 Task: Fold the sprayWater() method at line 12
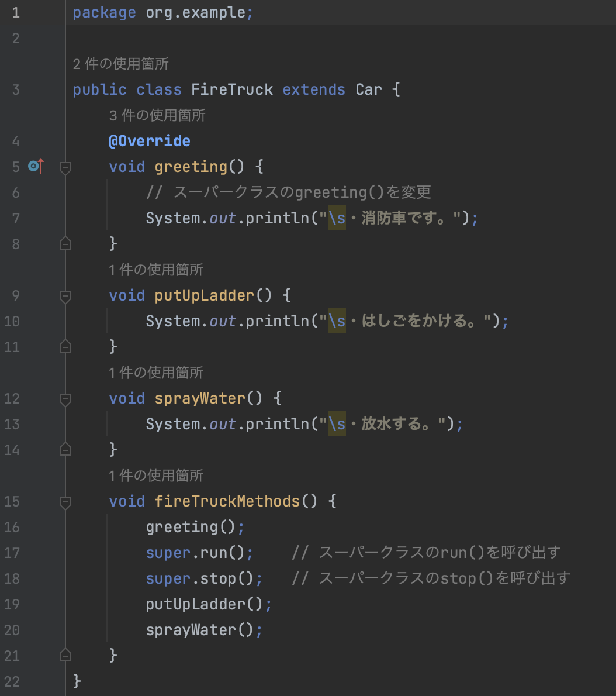pos(65,399)
